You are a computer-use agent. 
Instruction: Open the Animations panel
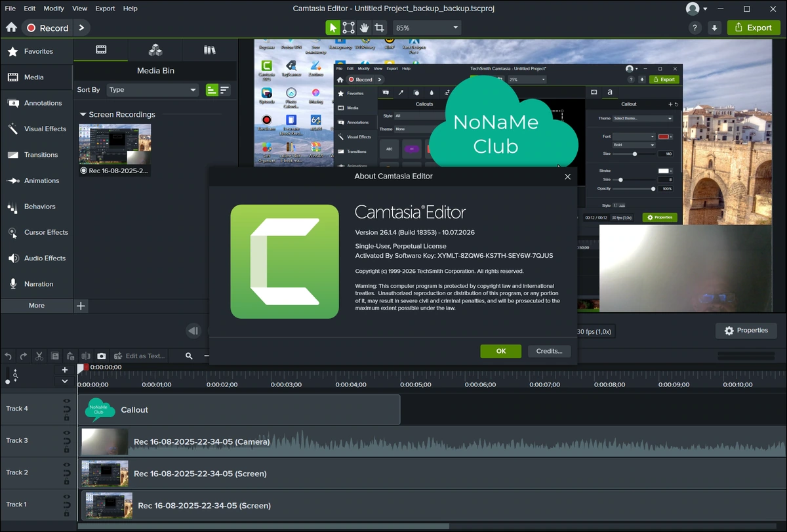click(x=37, y=180)
